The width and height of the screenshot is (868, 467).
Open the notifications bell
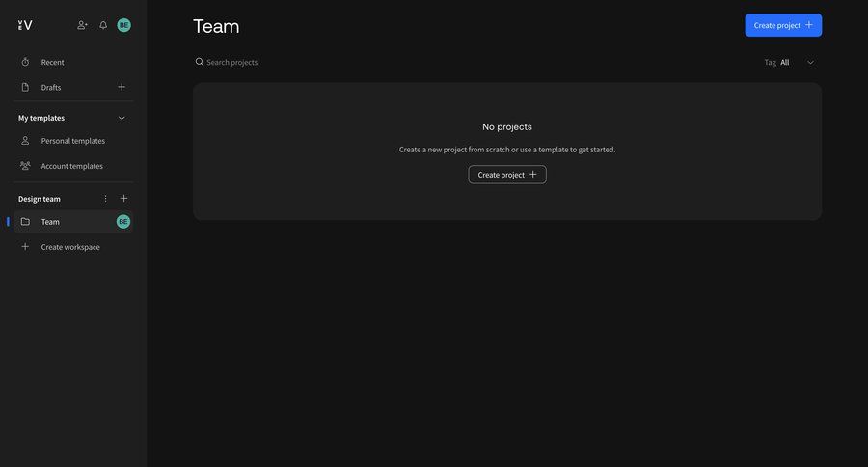coord(103,25)
